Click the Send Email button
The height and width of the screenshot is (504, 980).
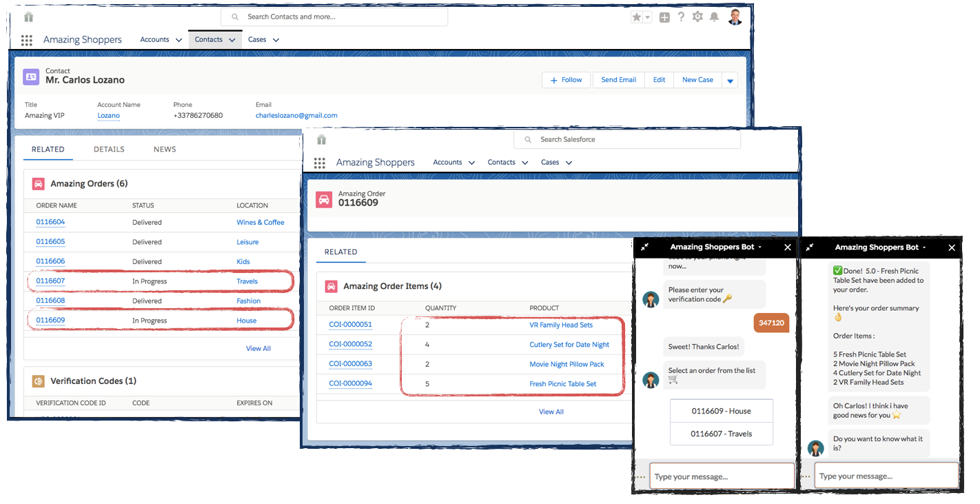pyautogui.click(x=618, y=80)
